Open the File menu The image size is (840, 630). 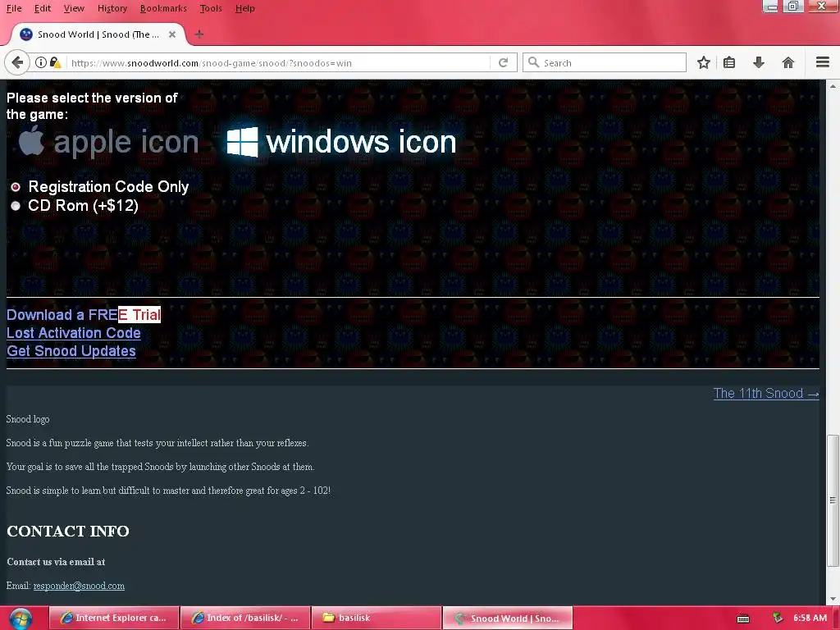pyautogui.click(x=14, y=8)
